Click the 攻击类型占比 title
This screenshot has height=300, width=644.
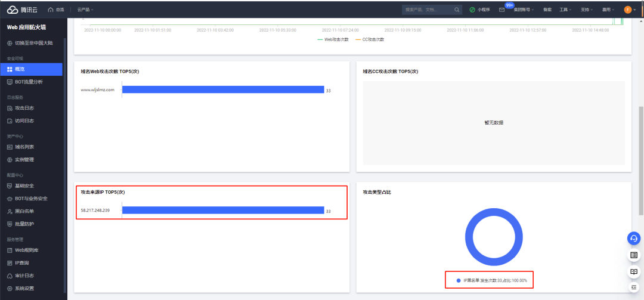[x=377, y=192]
